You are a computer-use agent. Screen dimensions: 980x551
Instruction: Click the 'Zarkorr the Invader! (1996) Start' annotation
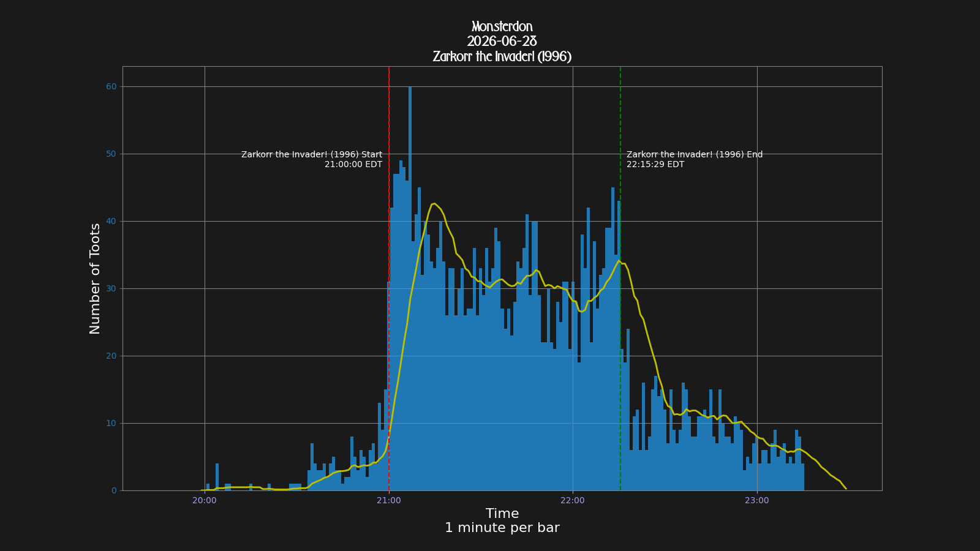[x=312, y=155]
